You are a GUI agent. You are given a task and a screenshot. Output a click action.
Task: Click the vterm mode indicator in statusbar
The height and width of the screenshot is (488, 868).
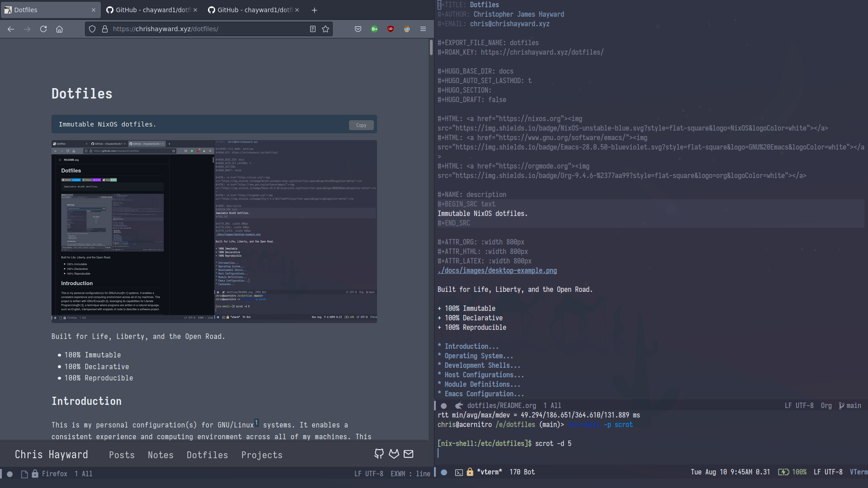tap(859, 471)
